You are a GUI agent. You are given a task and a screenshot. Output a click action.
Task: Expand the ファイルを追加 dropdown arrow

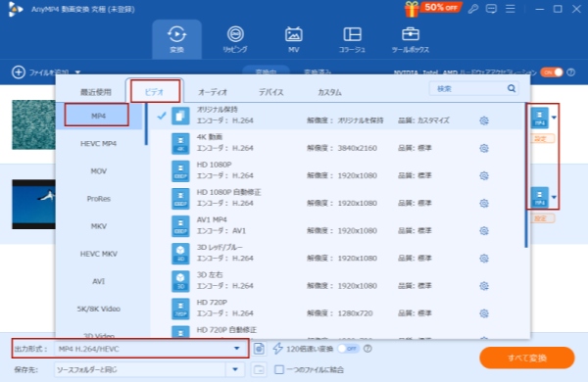[x=77, y=72]
